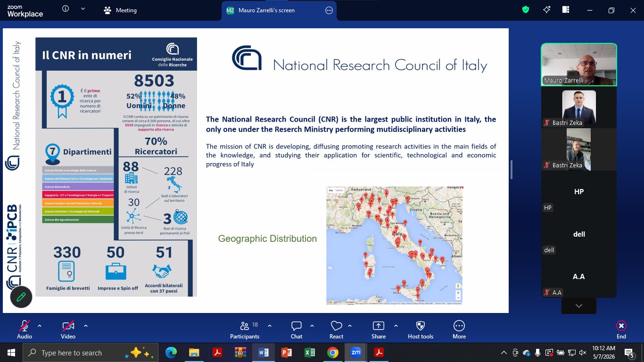This screenshot has height=362, width=644.
Task: Open the annotation pencil button
Action: 21,297
